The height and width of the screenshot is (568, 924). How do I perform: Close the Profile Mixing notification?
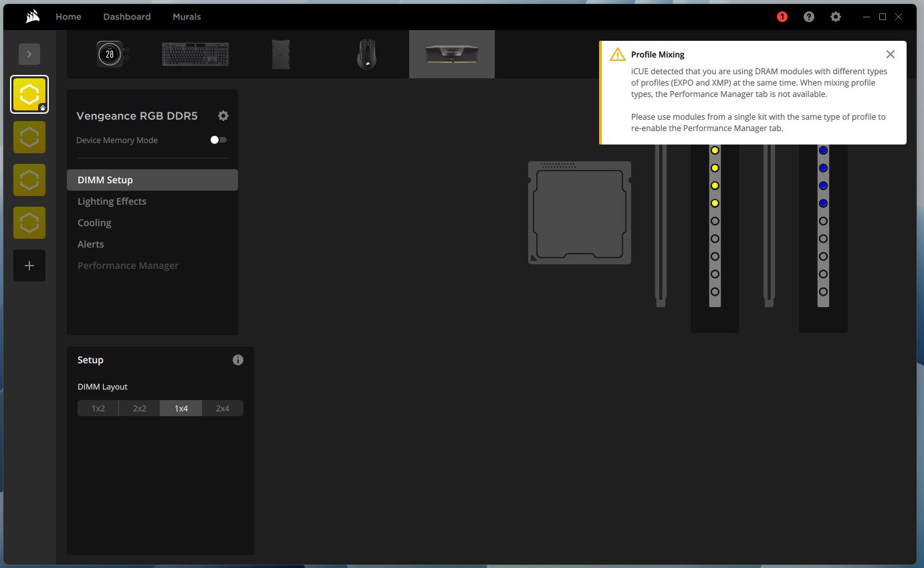click(891, 54)
